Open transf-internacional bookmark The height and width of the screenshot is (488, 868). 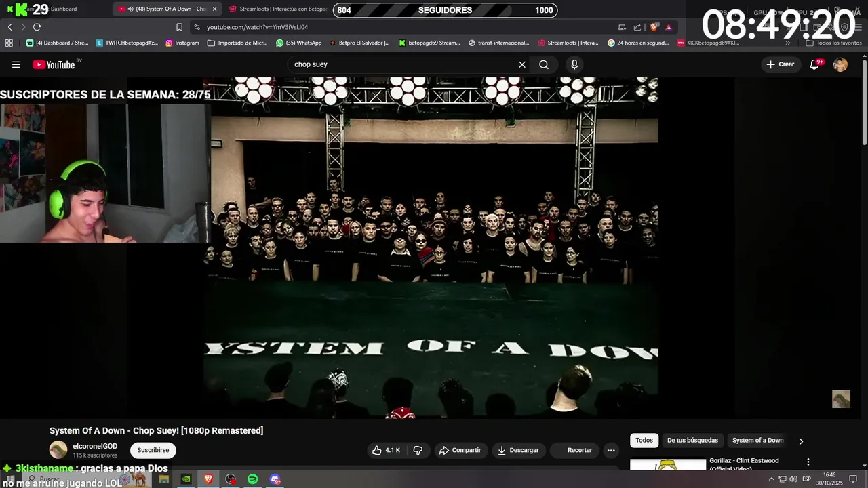(x=499, y=43)
